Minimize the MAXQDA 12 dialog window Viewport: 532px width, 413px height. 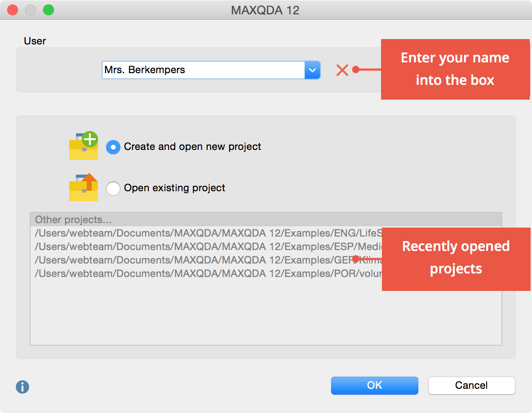coord(31,10)
